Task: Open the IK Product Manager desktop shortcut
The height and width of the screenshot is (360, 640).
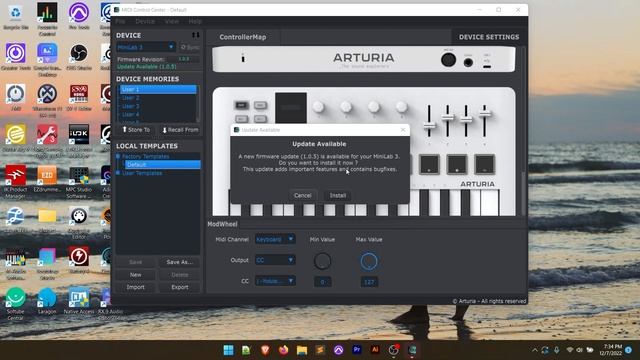Action: click(16, 182)
